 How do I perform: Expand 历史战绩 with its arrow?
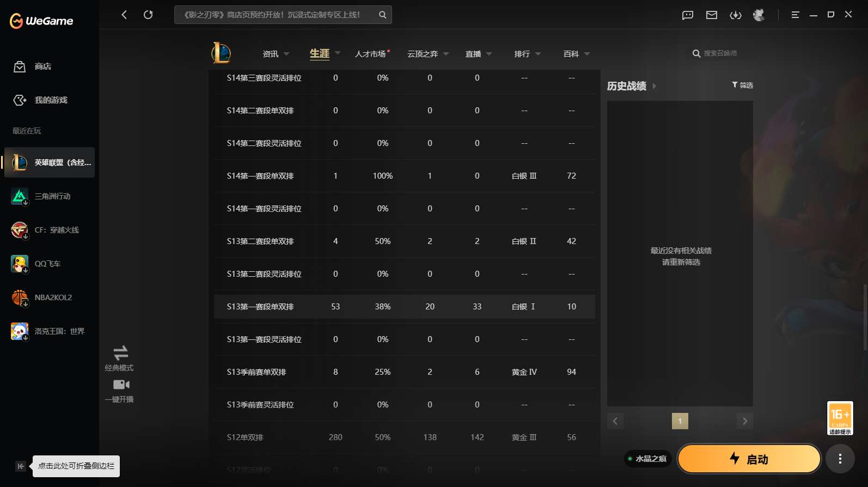point(654,86)
